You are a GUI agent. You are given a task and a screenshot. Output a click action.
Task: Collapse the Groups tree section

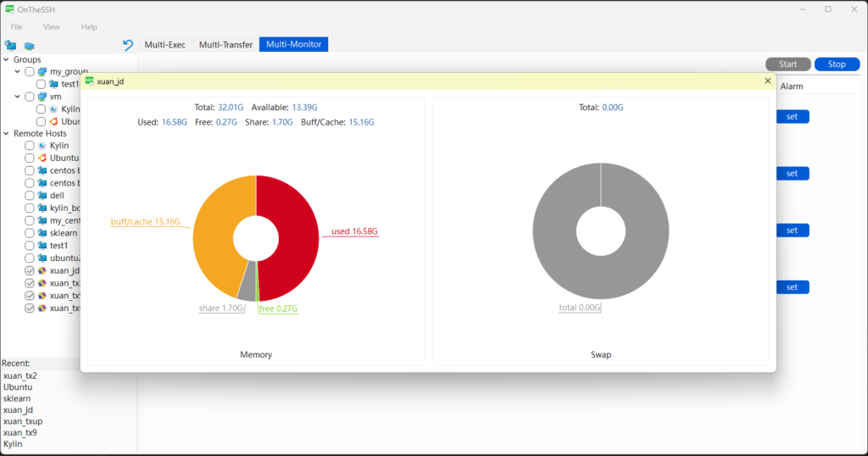coord(6,60)
